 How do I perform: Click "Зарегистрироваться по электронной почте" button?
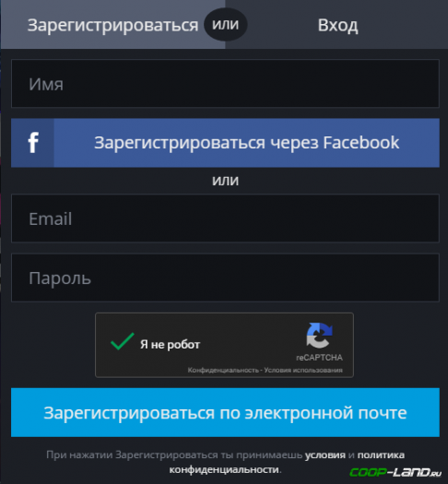[x=225, y=413]
